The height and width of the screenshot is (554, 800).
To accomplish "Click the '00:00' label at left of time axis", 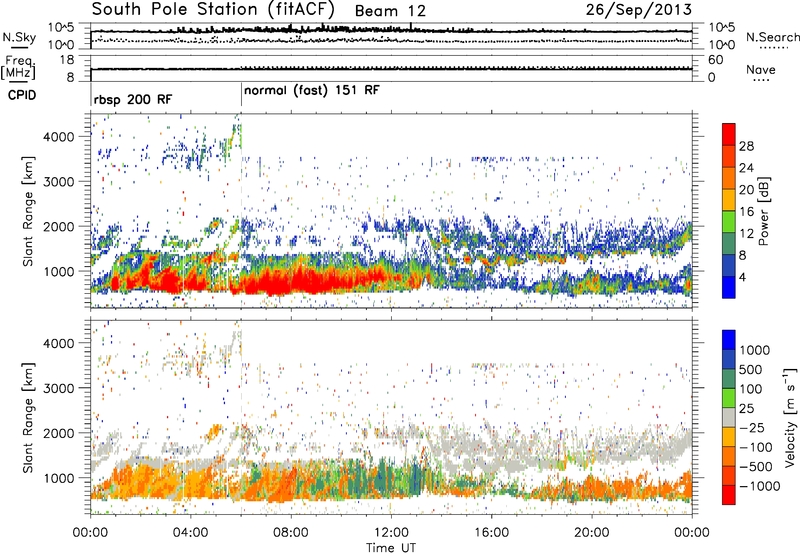I will pos(90,533).
